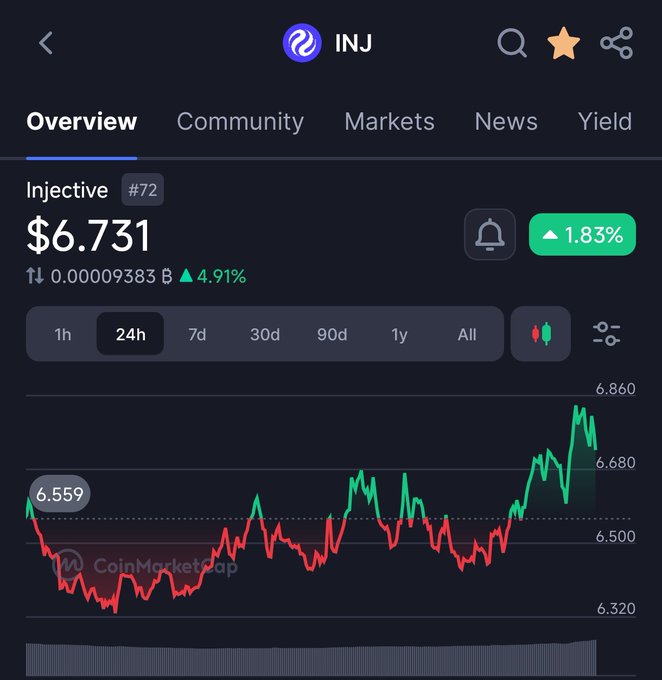662x680 pixels.
Task: Tap the $6.731 price value
Action: [x=88, y=235]
